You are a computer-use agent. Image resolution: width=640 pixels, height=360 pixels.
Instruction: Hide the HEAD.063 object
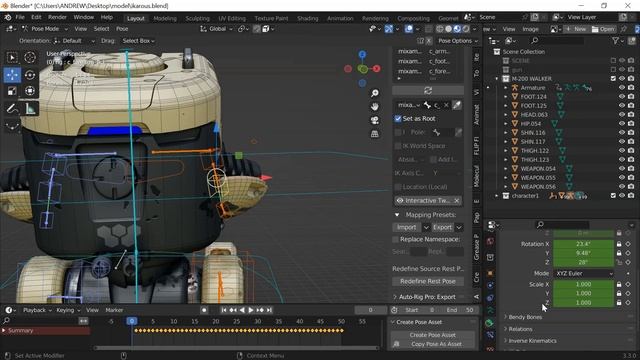(622, 115)
